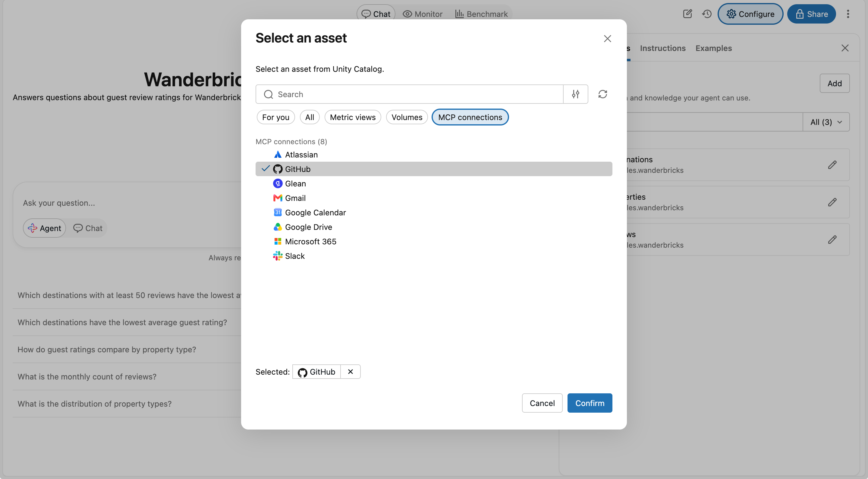868x479 pixels.
Task: Click the Search input field
Action: 409,94
